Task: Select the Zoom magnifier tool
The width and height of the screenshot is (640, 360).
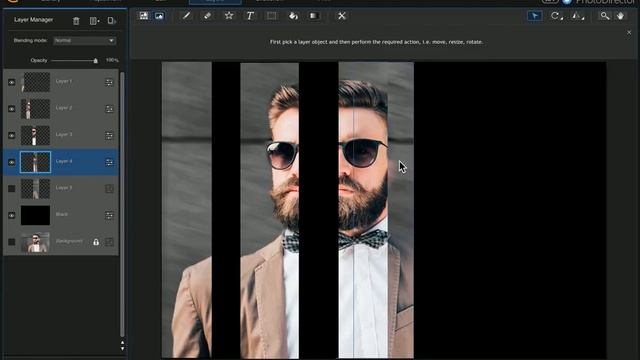Action: (604, 16)
